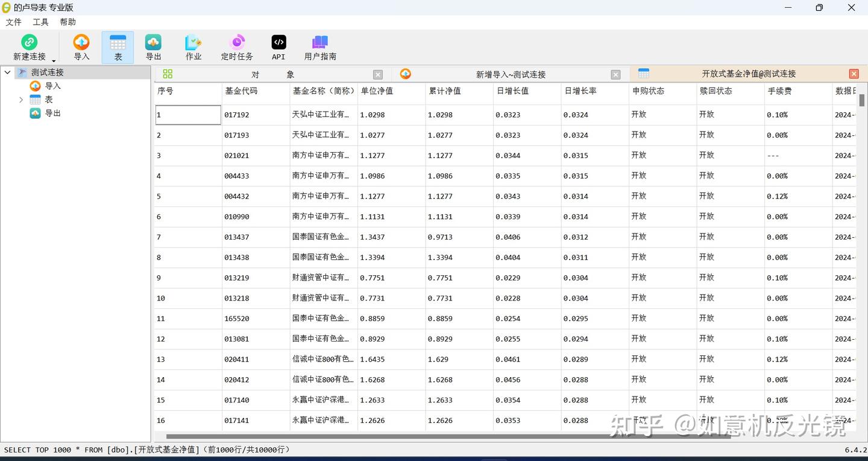Select 单位净值 cell showing 1.6268

[x=392, y=380]
